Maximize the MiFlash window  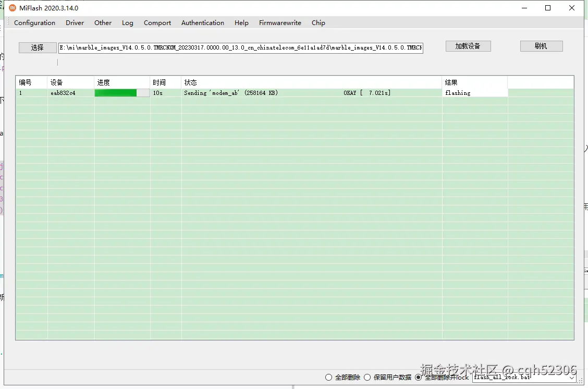pyautogui.click(x=548, y=8)
